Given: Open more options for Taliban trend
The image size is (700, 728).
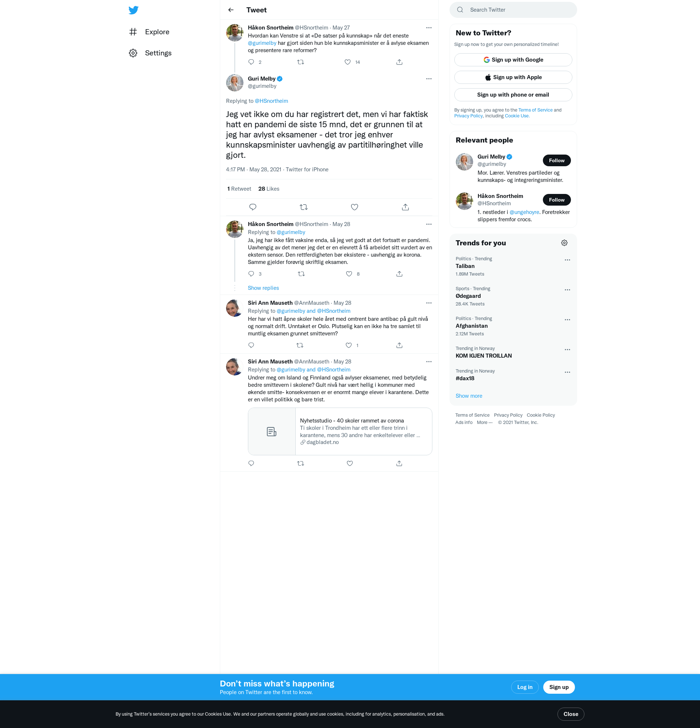Looking at the screenshot, I should (567, 260).
